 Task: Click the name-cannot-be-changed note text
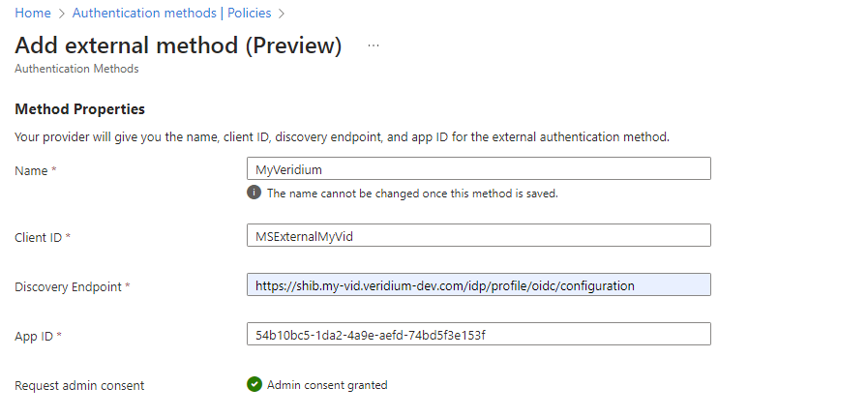tap(412, 193)
